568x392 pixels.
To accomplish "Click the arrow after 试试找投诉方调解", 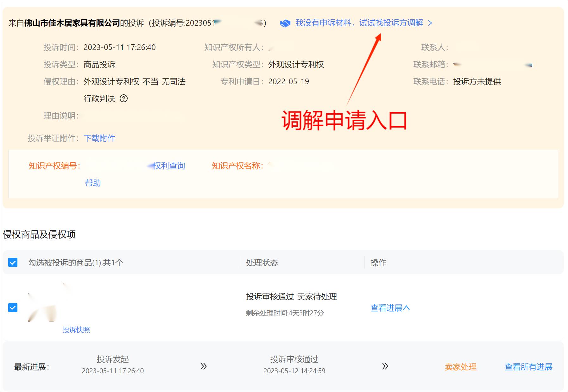I will point(430,23).
